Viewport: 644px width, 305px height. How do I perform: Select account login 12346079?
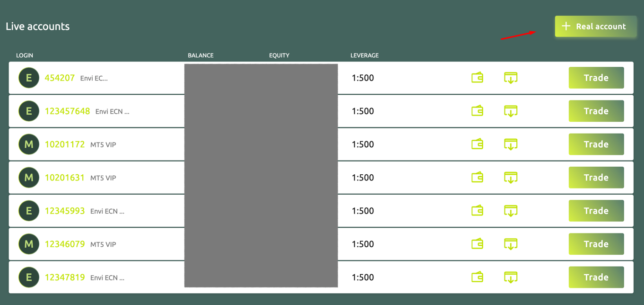tap(65, 244)
